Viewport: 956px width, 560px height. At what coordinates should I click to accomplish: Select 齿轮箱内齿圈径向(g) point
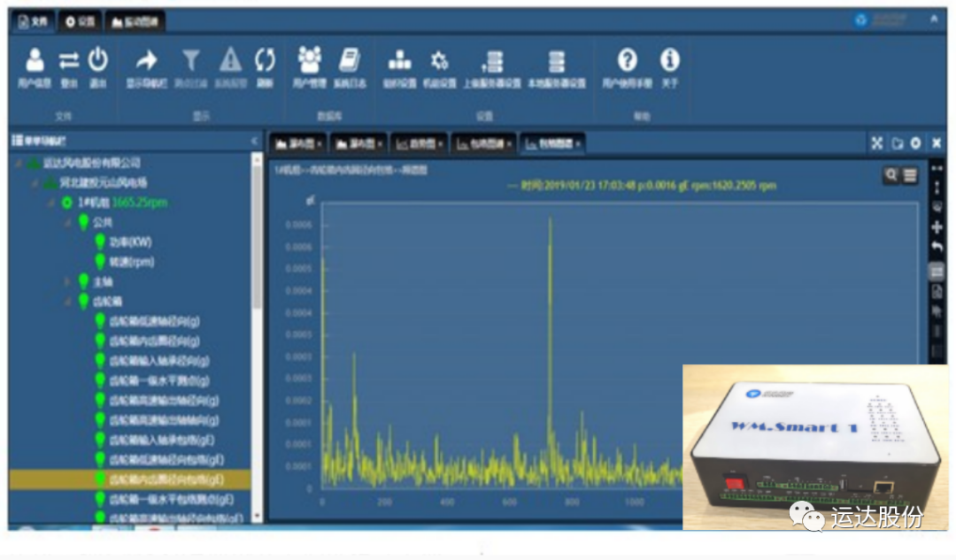pos(154,341)
